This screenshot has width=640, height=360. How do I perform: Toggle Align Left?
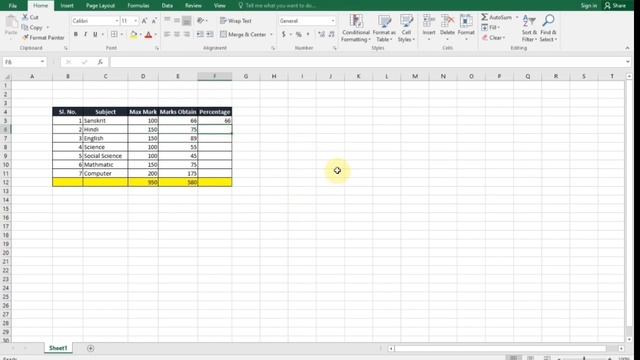(x=167, y=35)
